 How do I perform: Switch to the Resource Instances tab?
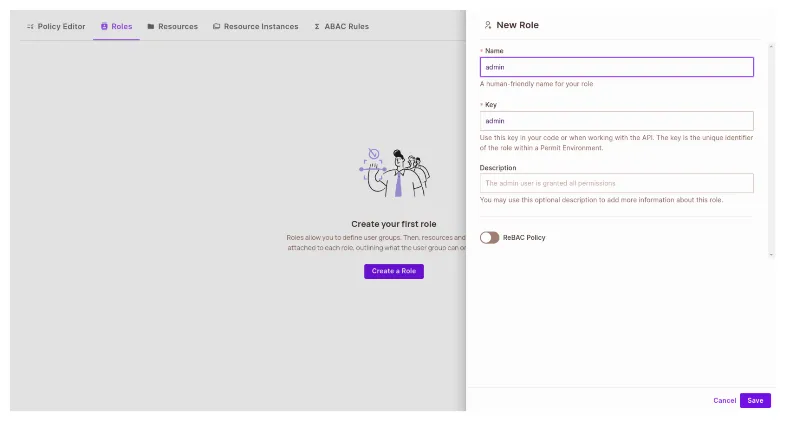[x=260, y=26]
